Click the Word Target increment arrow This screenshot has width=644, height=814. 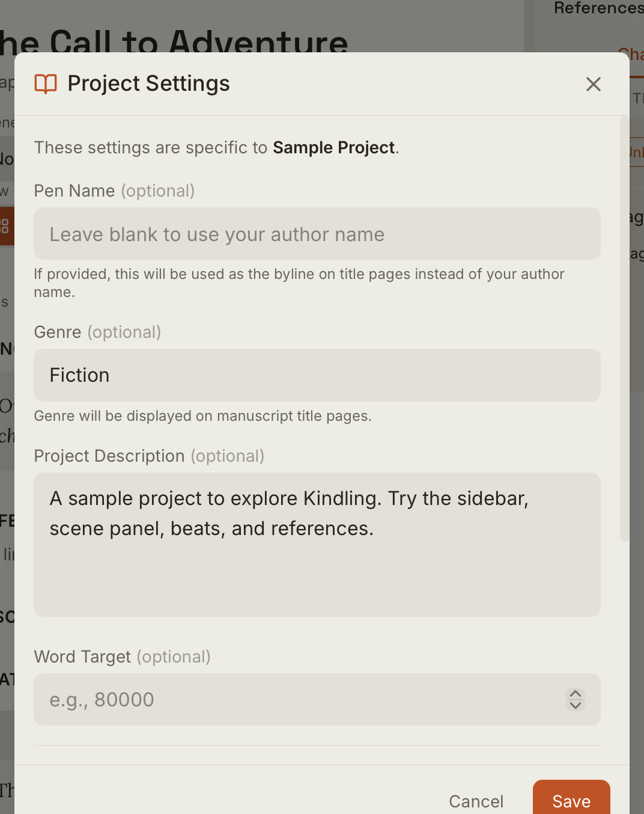coord(574,694)
